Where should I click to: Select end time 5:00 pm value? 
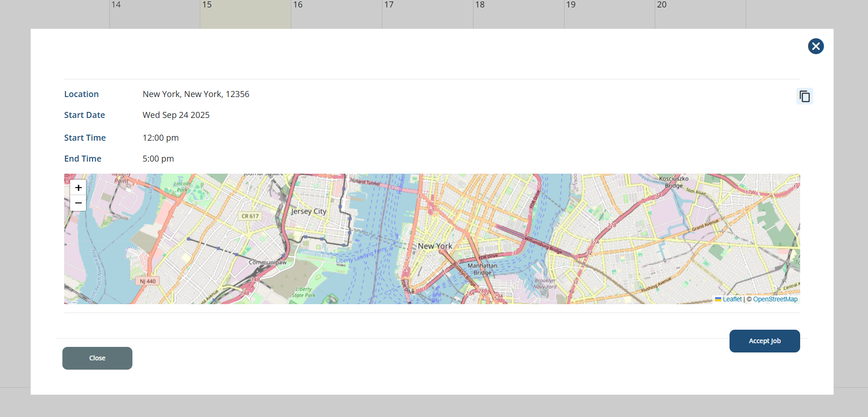pos(158,159)
